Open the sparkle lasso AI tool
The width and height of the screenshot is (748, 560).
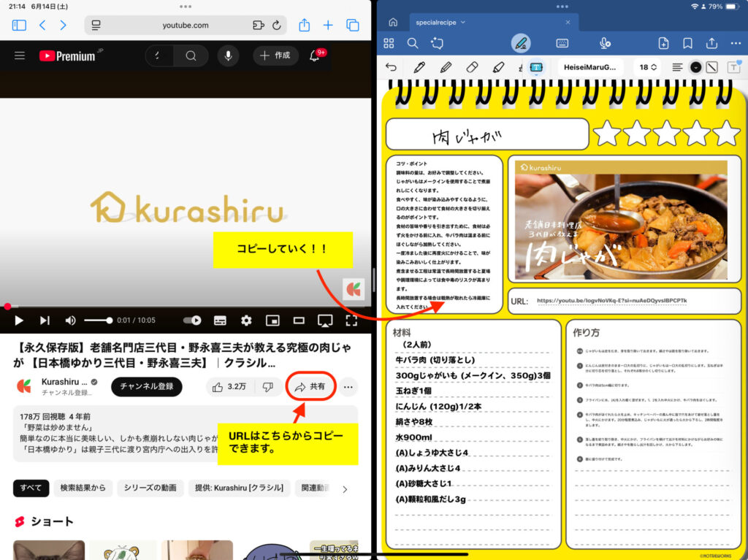(437, 43)
